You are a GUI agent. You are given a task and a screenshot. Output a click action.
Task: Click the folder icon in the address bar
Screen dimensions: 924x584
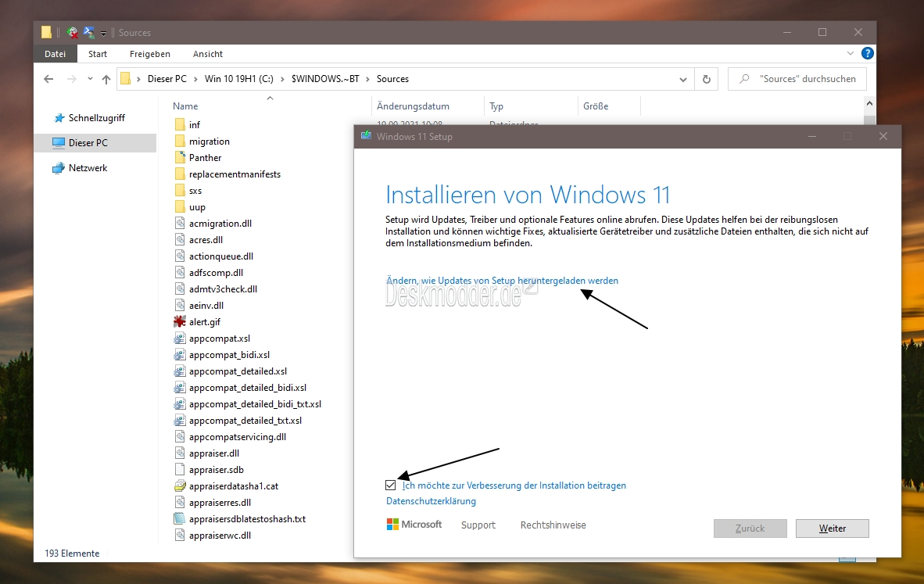coord(126,78)
